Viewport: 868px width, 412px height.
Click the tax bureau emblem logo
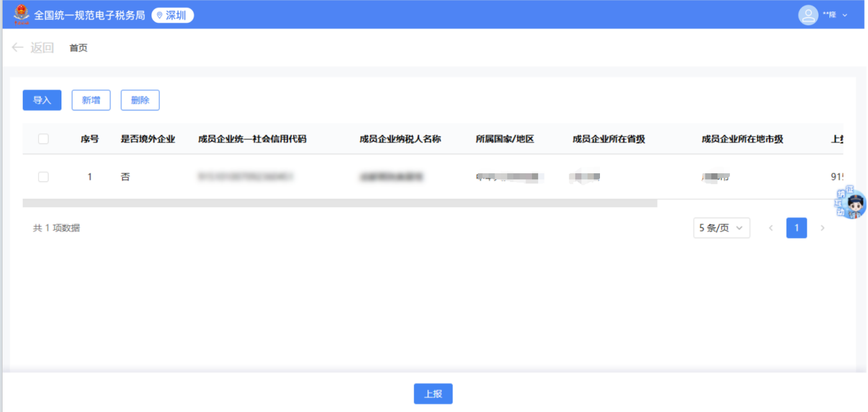pyautogui.click(x=21, y=14)
